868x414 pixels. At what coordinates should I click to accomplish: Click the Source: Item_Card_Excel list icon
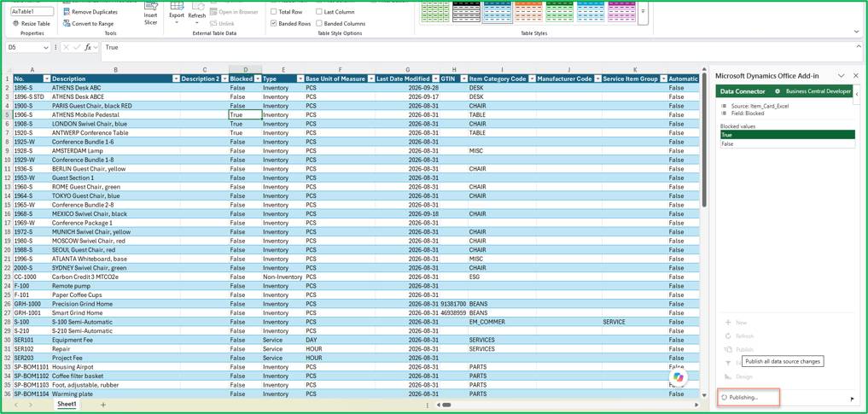click(724, 106)
